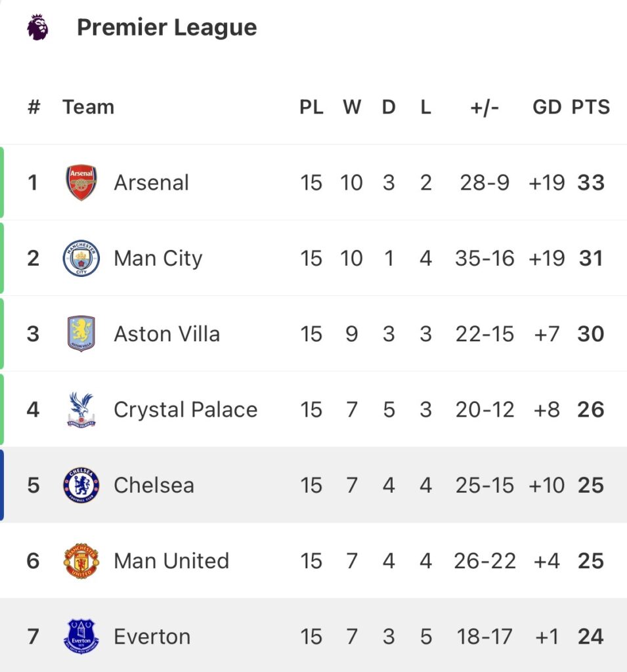The height and width of the screenshot is (672, 627).
Task: Tap the Arsenal club crest
Action: point(81,182)
